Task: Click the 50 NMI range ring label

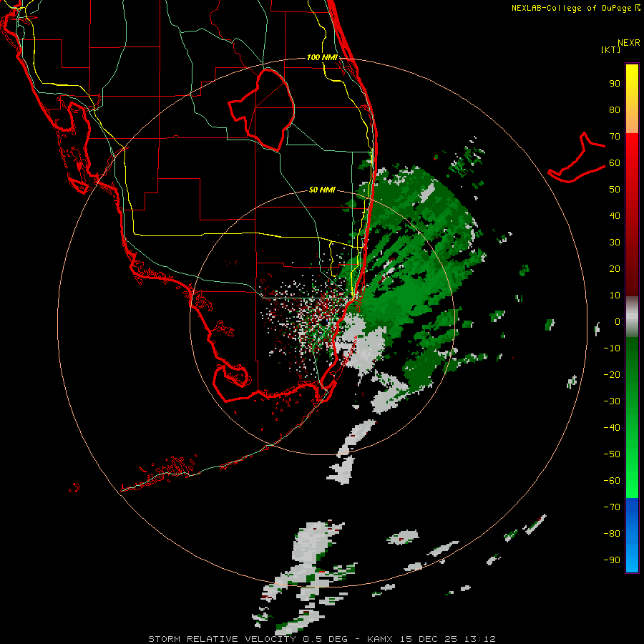Action: [x=322, y=190]
